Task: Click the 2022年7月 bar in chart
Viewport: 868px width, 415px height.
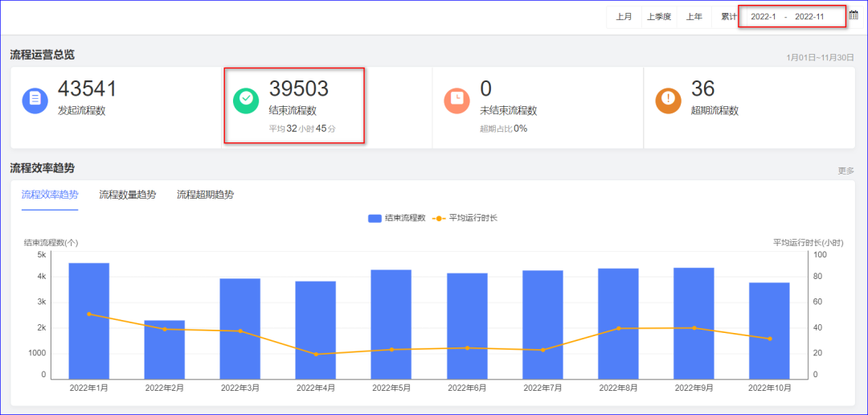Action: (543, 325)
